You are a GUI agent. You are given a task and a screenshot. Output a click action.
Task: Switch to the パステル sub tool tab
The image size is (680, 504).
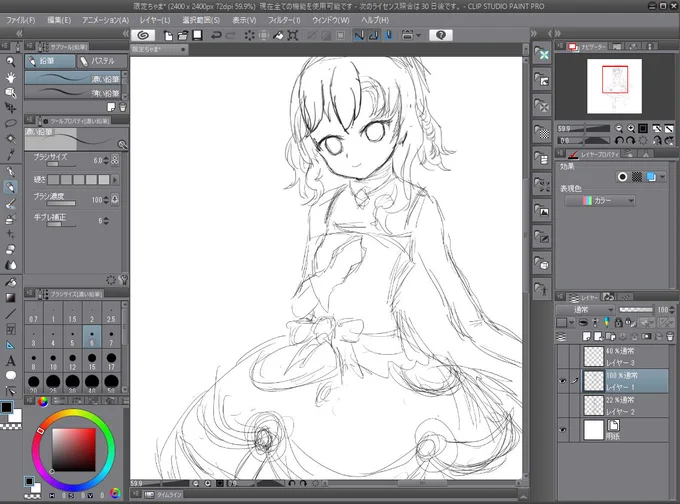click(102, 61)
